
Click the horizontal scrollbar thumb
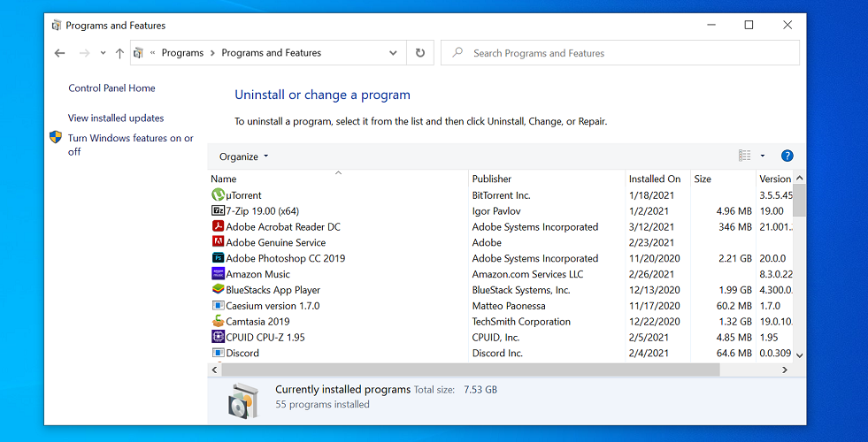coord(470,370)
